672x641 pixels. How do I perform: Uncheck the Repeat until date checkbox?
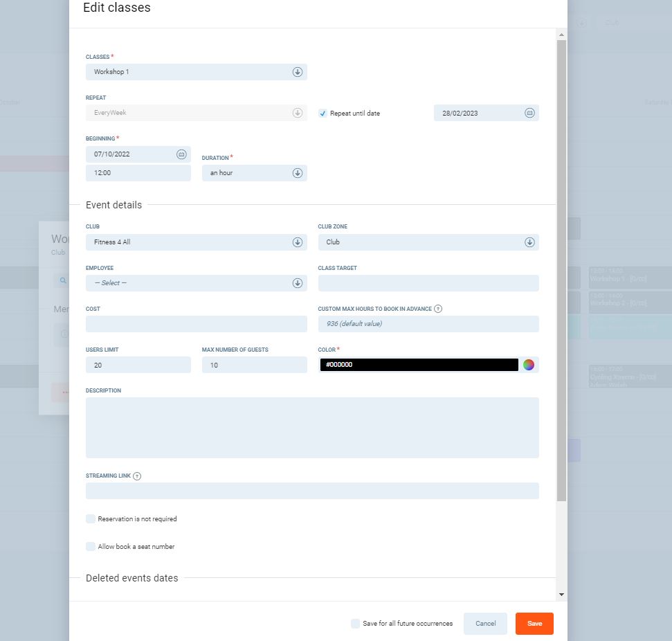(x=323, y=114)
